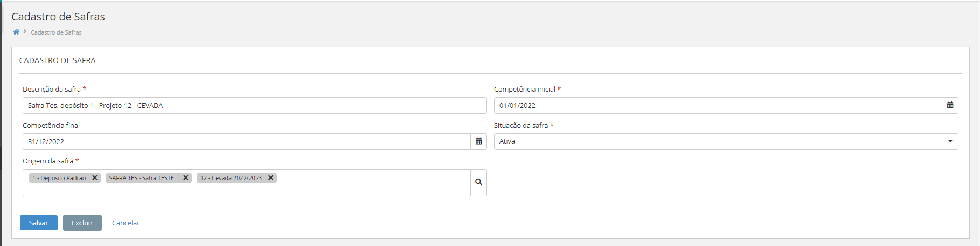Click the Origem da safra search magnifier

(x=478, y=182)
